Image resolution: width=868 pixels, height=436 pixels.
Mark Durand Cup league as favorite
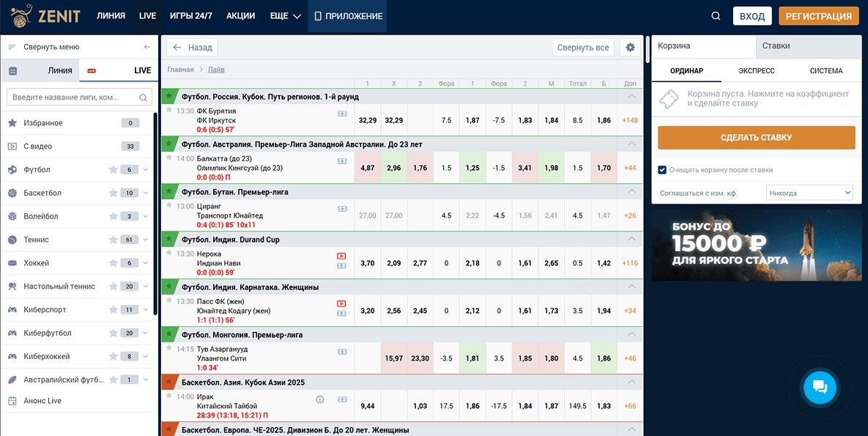pos(169,240)
